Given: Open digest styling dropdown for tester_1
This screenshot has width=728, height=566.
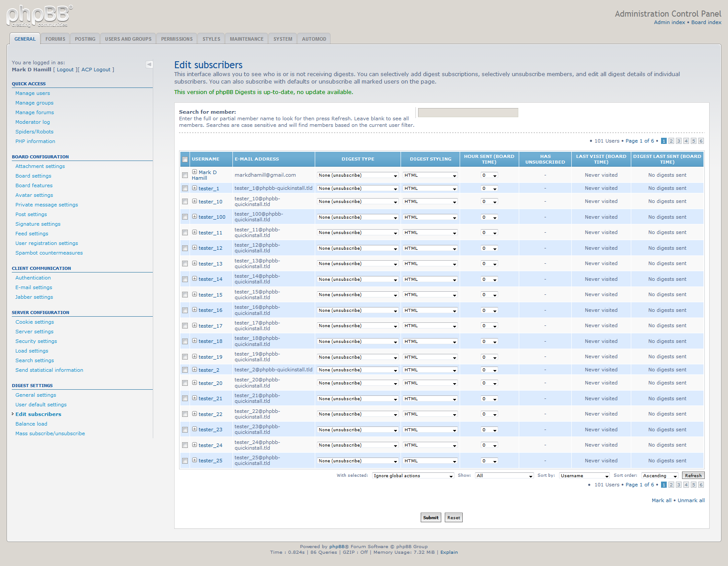Looking at the screenshot, I should (430, 189).
